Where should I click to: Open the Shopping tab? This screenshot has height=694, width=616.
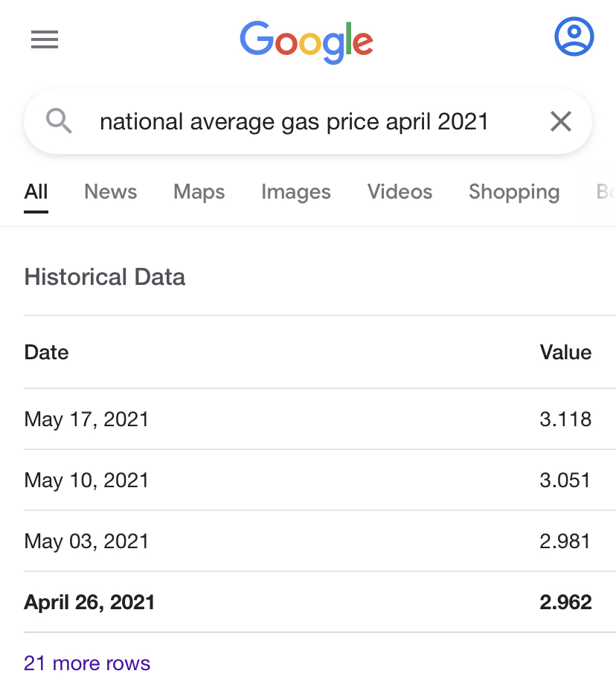pos(513,192)
